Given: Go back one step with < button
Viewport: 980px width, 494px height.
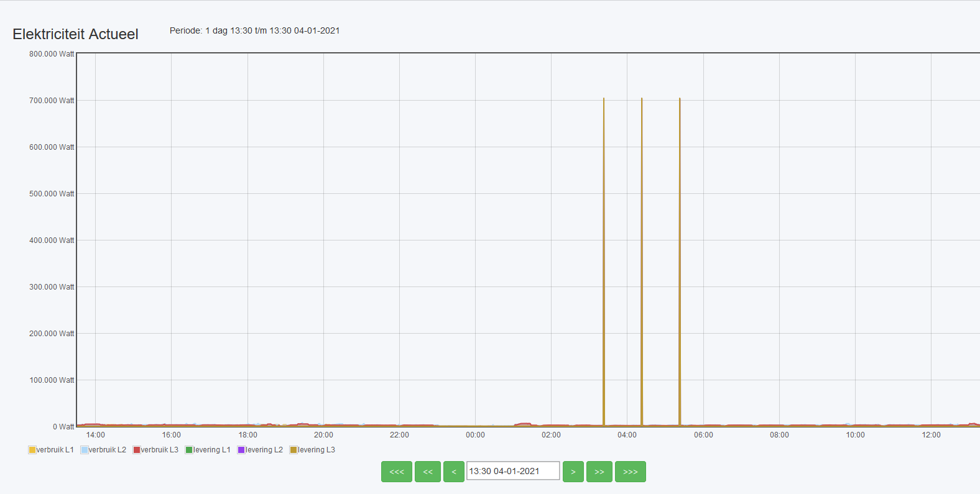Looking at the screenshot, I should click(x=454, y=472).
